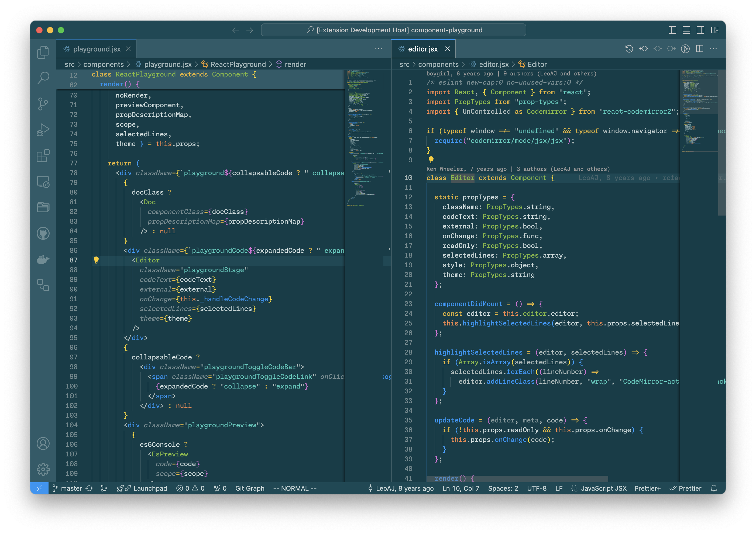756x534 pixels.
Task: Close the playground.jsx tab
Action: pos(128,49)
